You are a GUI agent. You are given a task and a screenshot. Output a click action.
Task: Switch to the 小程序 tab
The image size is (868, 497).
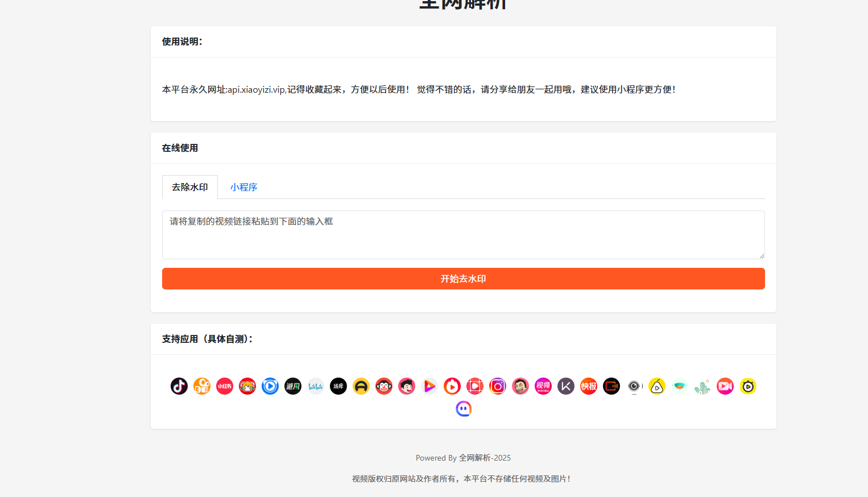pyautogui.click(x=243, y=187)
